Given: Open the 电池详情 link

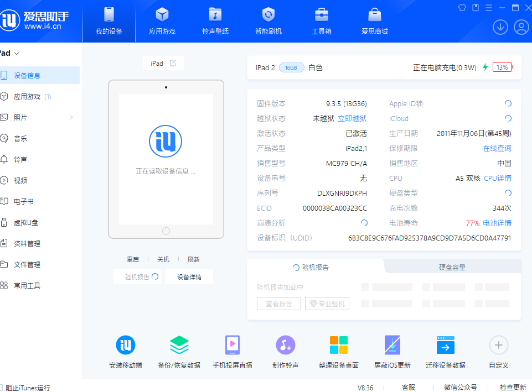Looking at the screenshot, I should (497, 223).
